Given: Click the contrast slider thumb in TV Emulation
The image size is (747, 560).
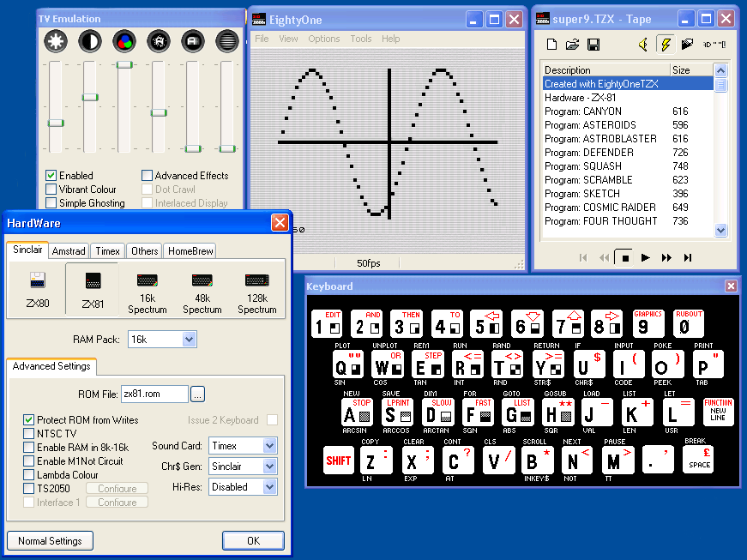Looking at the screenshot, I should 90,98.
